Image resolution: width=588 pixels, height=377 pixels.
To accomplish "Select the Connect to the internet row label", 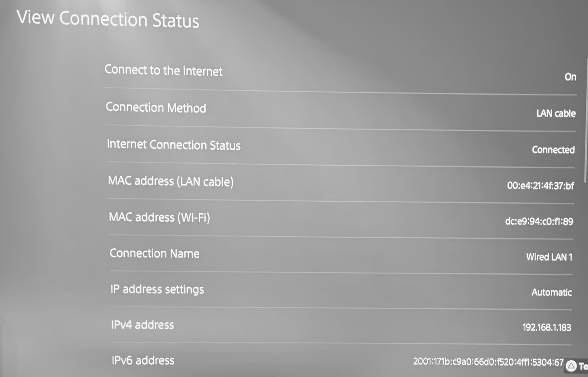I will click(163, 70).
